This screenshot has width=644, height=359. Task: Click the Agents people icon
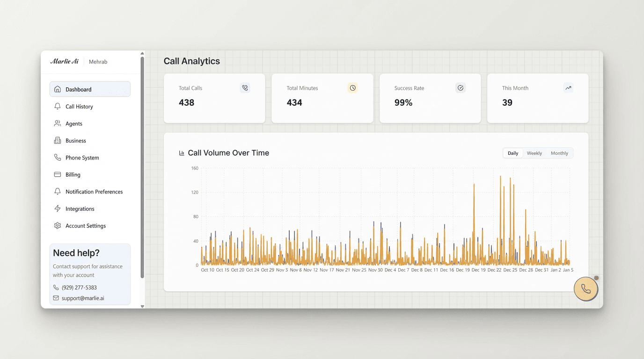tap(57, 123)
